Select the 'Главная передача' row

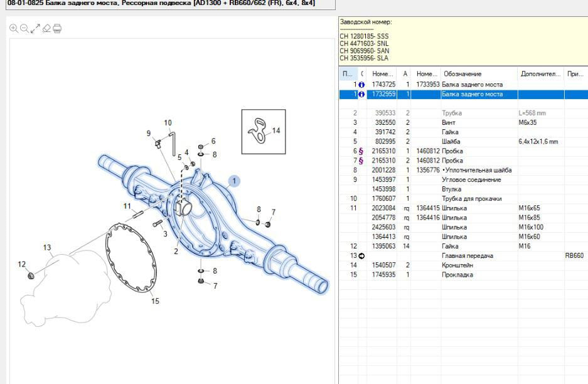(468, 256)
